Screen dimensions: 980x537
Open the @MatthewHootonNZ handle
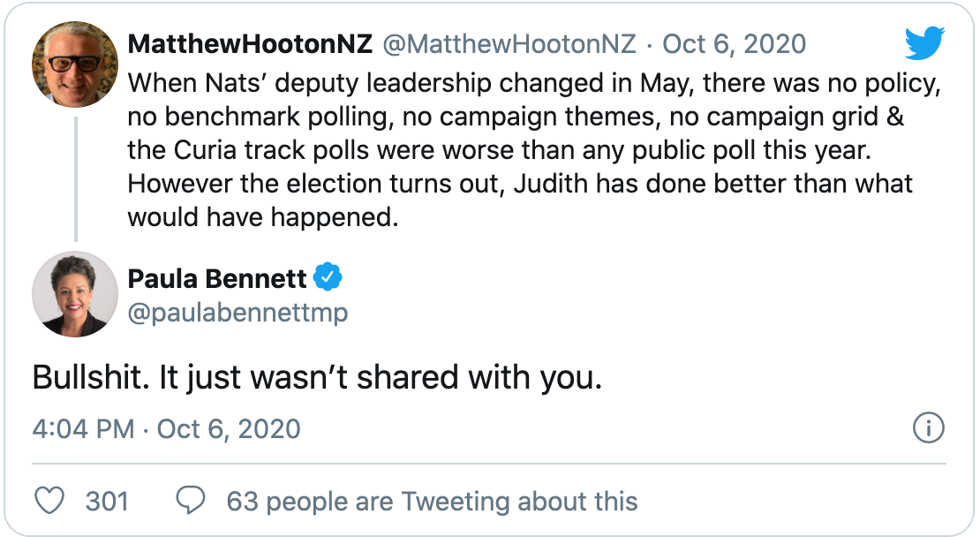(x=509, y=44)
